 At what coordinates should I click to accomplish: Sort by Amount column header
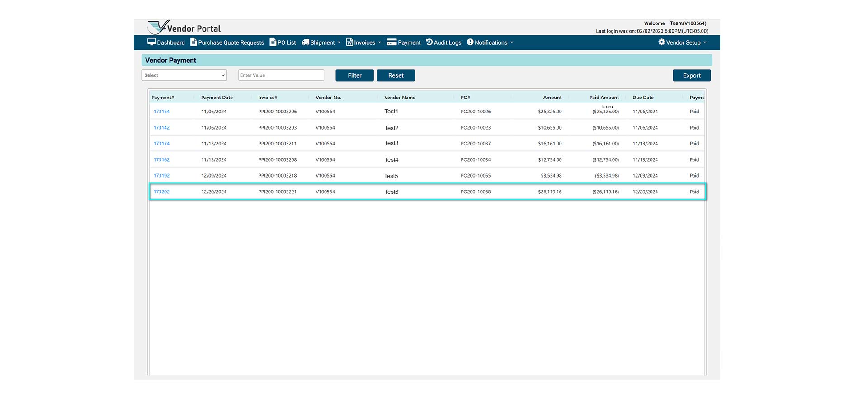(x=552, y=98)
